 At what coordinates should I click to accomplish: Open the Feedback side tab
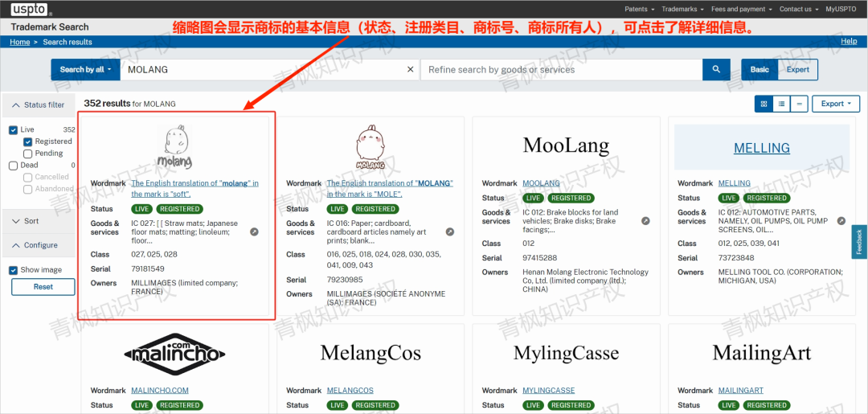[859, 242]
